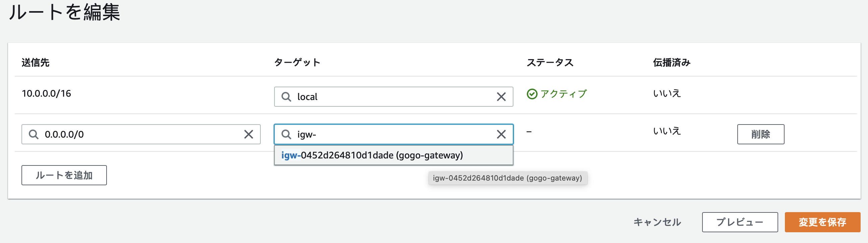Click into the 0.0.0.0/0 destination field
Screen dimensions: 868x243
tap(141, 134)
